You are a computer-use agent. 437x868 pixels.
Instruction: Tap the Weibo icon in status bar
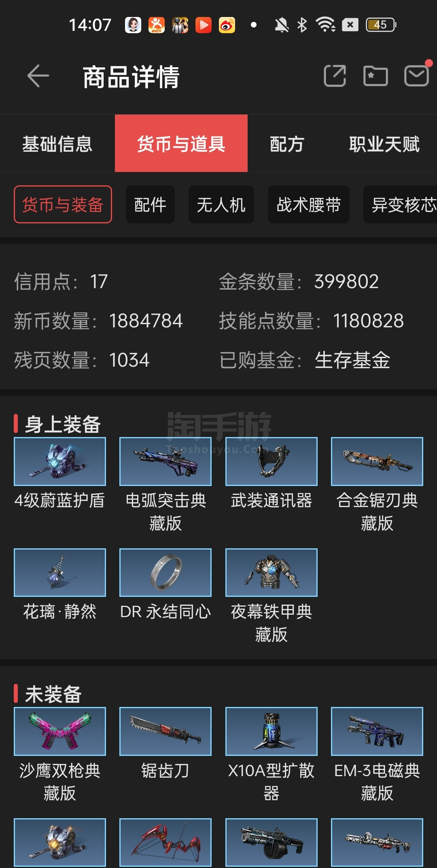point(227,25)
